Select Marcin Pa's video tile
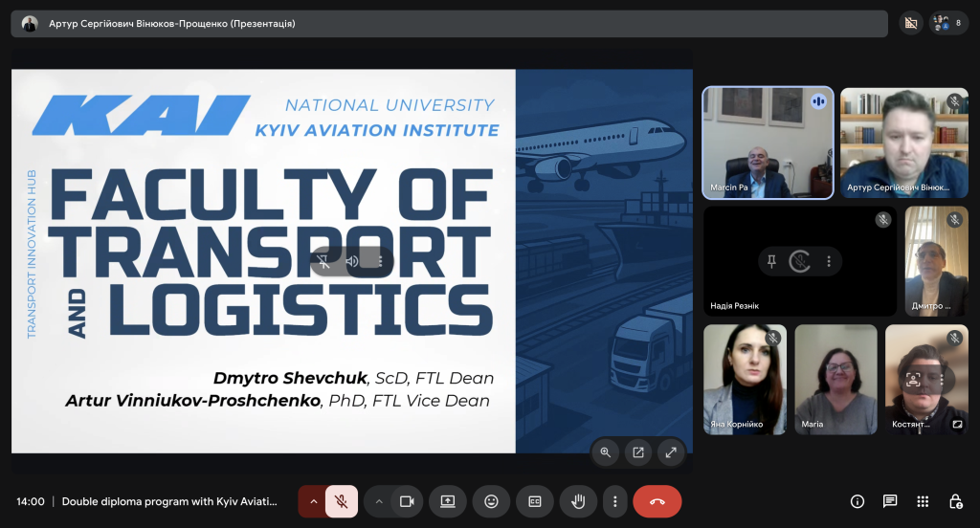 768,142
